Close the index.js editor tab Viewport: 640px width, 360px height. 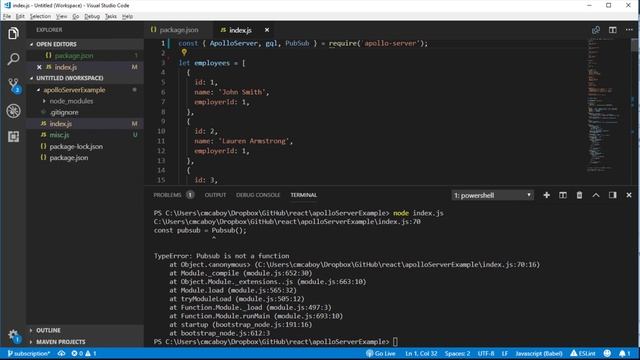(x=267, y=30)
